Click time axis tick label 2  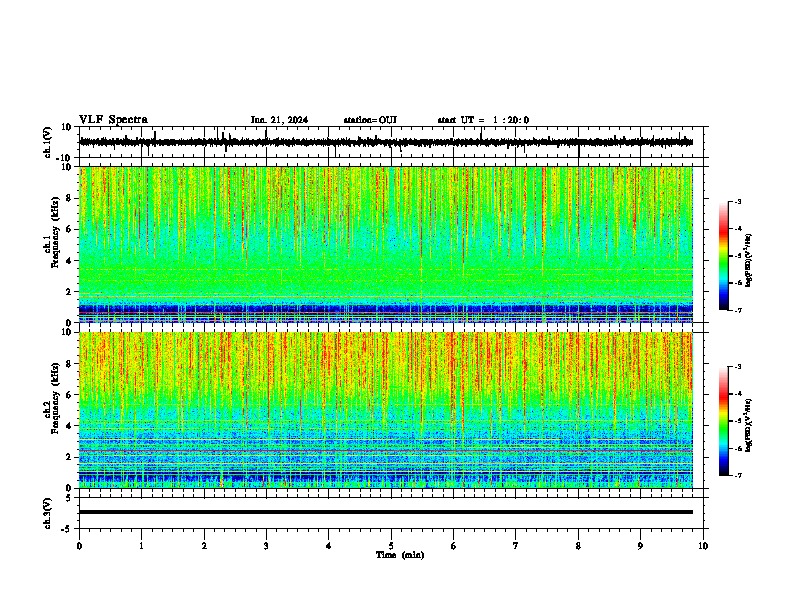click(204, 545)
